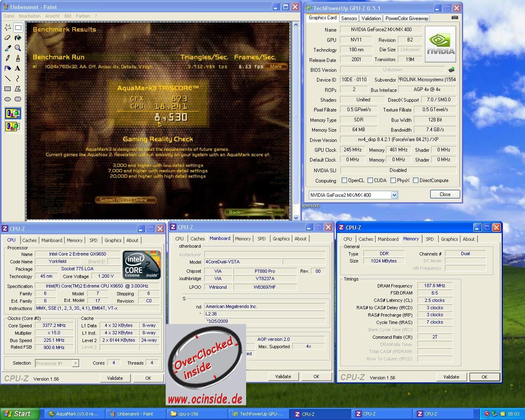Open the Ansicht menu in Paint
Image resolution: width=525 pixels, height=420 pixels.
(52, 16)
